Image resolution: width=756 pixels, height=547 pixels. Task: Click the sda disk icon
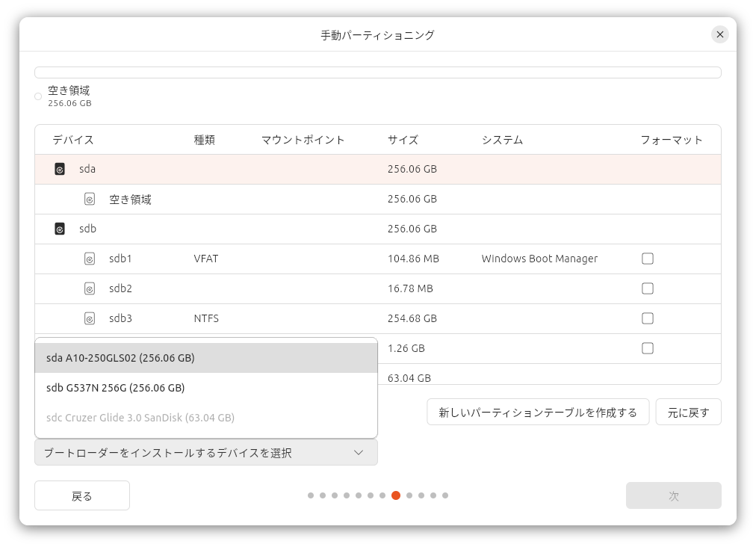[x=60, y=169]
